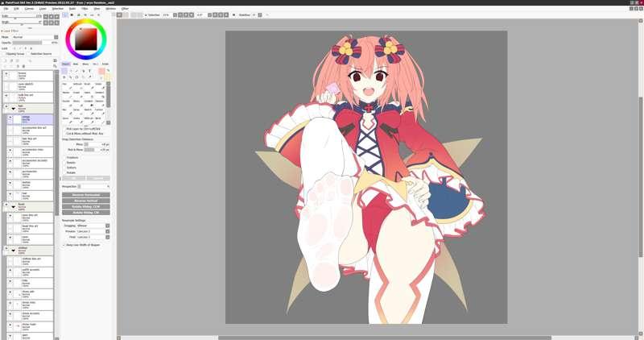644x340 pixels.
Task: Collapse the hair layer folder
Action: click(x=13, y=109)
